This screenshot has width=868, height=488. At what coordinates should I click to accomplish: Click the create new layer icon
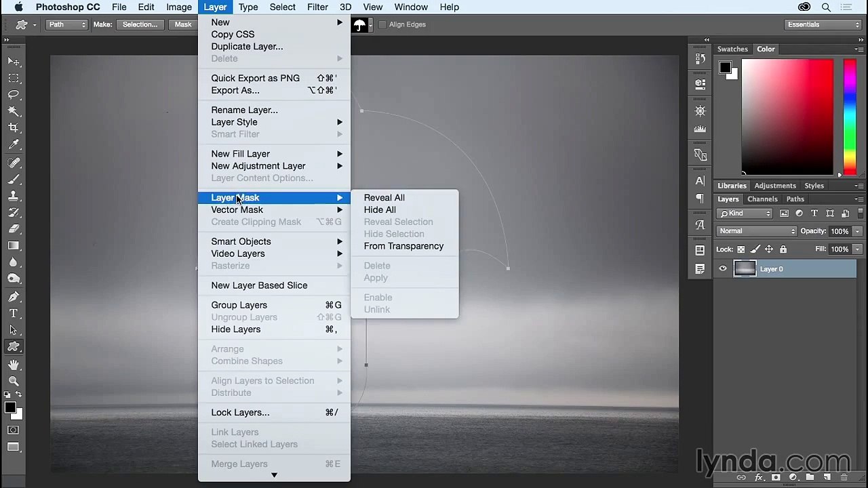pos(827,478)
